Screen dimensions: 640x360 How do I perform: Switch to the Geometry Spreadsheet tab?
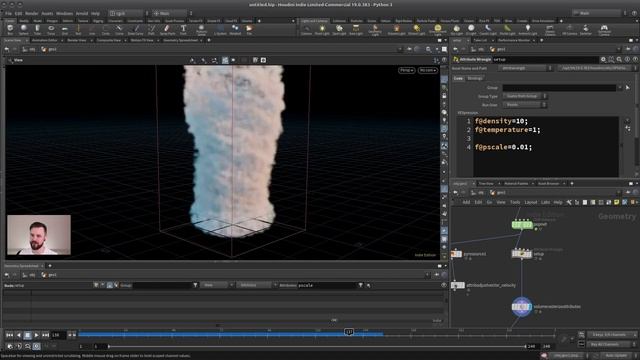click(180, 40)
